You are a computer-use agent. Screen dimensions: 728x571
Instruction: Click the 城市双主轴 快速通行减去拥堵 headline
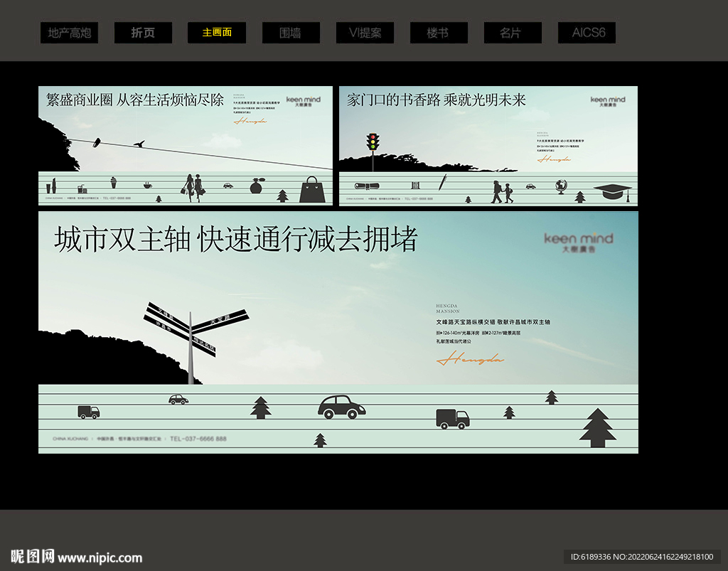point(236,240)
